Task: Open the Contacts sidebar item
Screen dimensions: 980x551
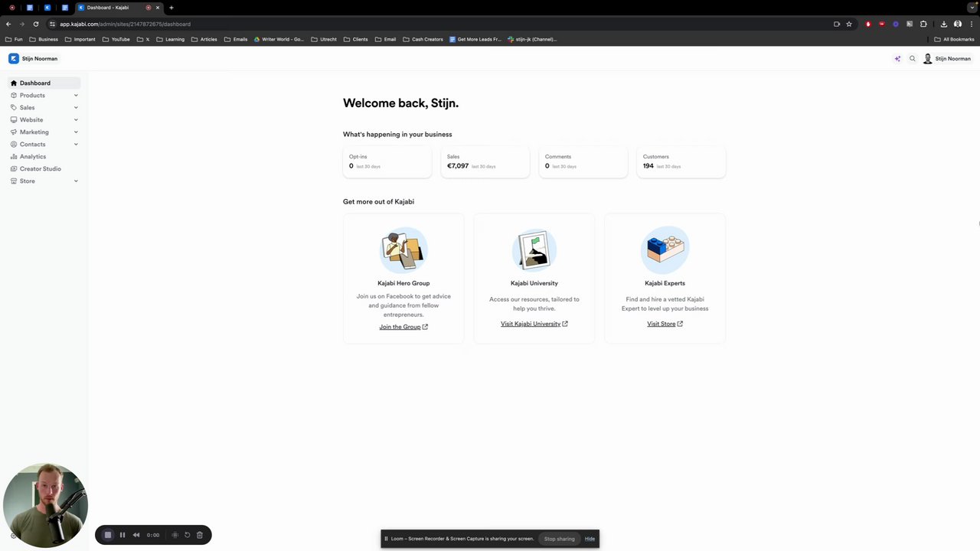Action: click(x=32, y=144)
